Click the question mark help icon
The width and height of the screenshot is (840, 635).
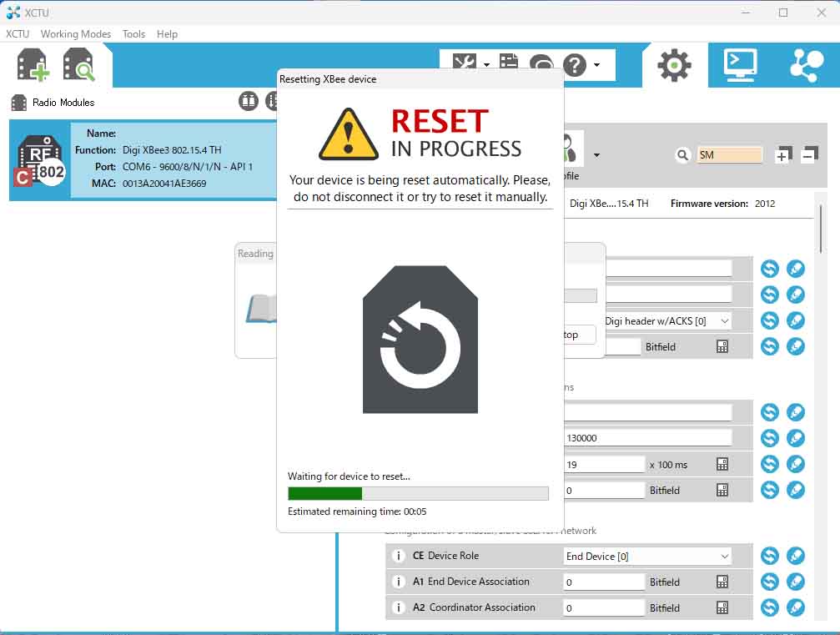(575, 65)
